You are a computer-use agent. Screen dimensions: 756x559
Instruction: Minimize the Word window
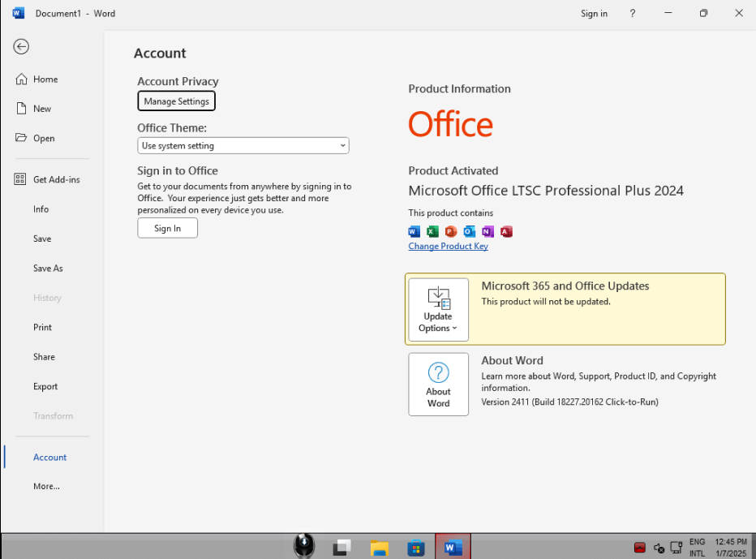(x=668, y=13)
